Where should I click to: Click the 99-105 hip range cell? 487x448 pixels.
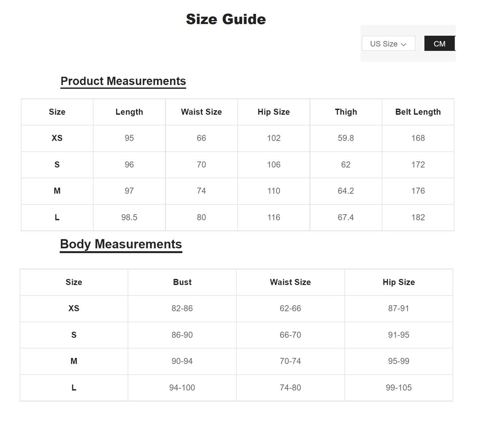click(x=399, y=388)
